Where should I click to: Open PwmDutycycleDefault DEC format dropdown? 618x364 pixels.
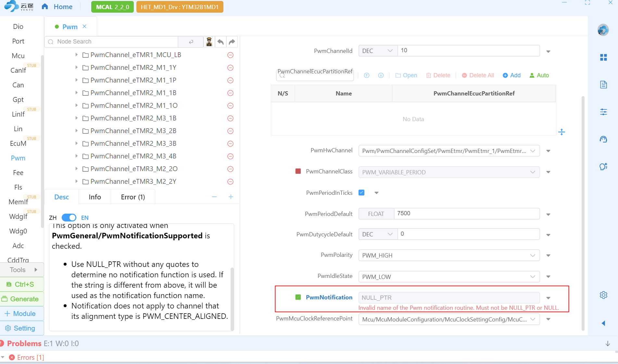pos(378,234)
